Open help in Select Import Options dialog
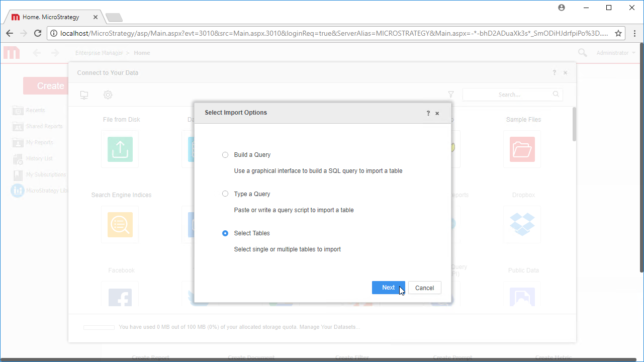Viewport: 644px width, 362px height. click(x=428, y=113)
